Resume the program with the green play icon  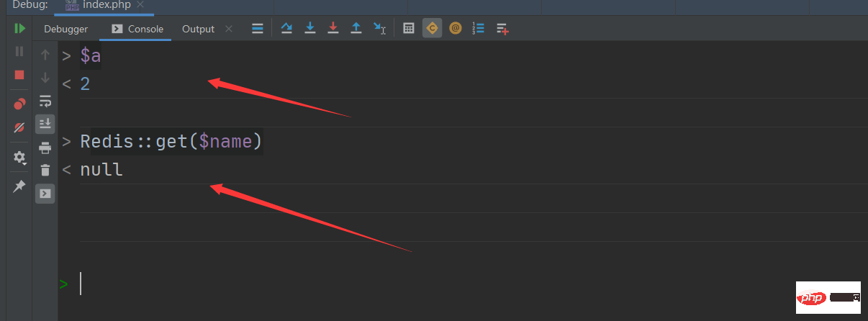point(19,29)
